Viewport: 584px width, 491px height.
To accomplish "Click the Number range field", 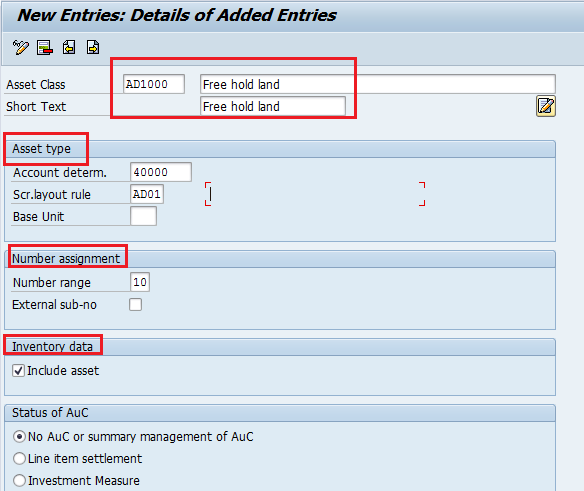I will tap(140, 282).
